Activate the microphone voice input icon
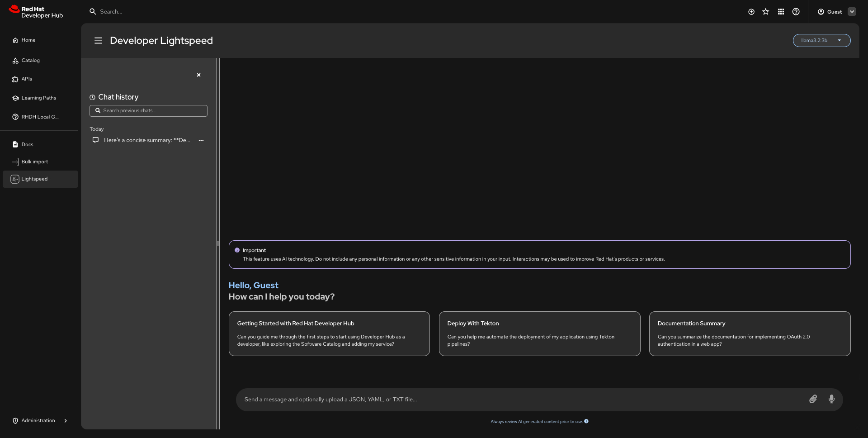 pyautogui.click(x=831, y=399)
